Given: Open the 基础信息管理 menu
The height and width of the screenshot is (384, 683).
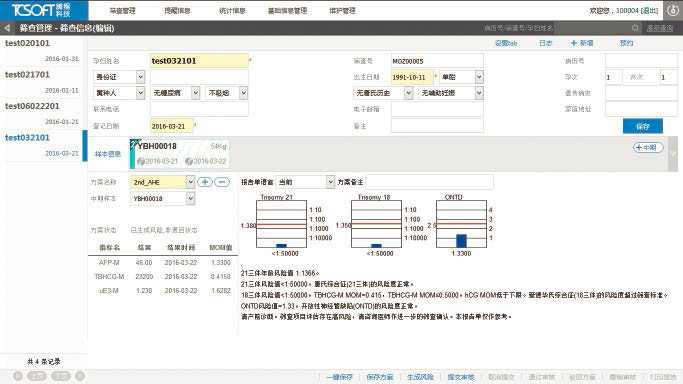Looking at the screenshot, I should [287, 10].
